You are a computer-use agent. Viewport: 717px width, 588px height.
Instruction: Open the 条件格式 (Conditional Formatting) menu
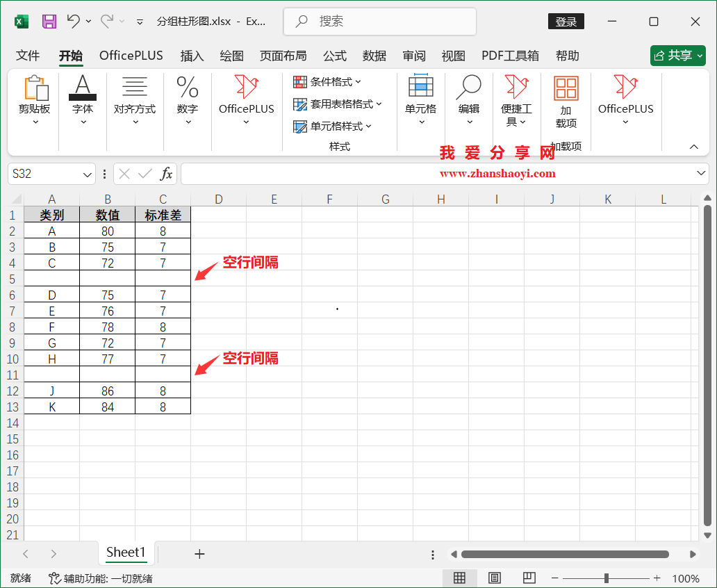point(325,81)
